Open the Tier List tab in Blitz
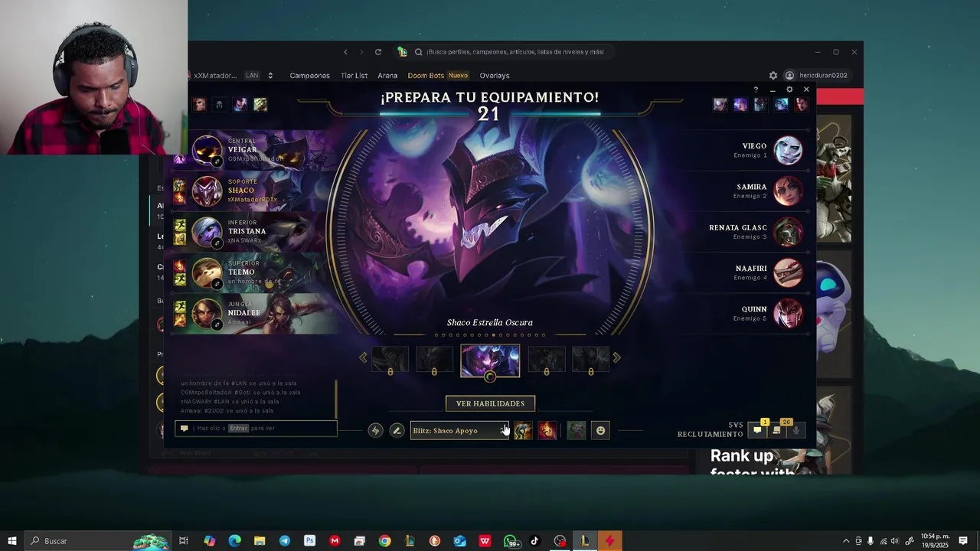The width and height of the screenshot is (980, 551). pyautogui.click(x=354, y=76)
